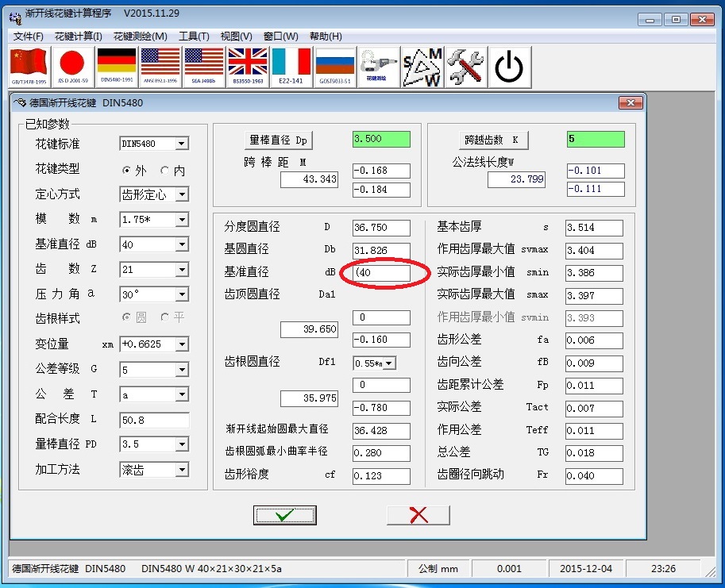Expand the 压力角 30° dropdown
The image size is (725, 588).
[x=182, y=294]
